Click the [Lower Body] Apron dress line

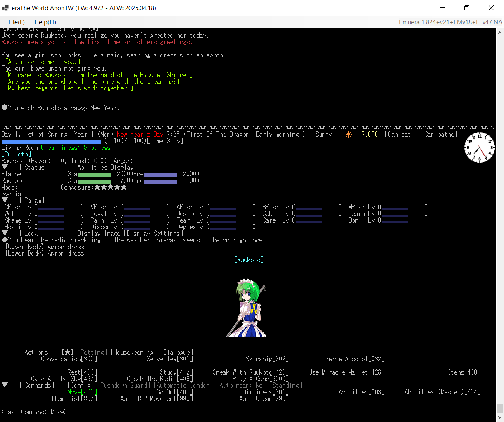[x=45, y=253]
